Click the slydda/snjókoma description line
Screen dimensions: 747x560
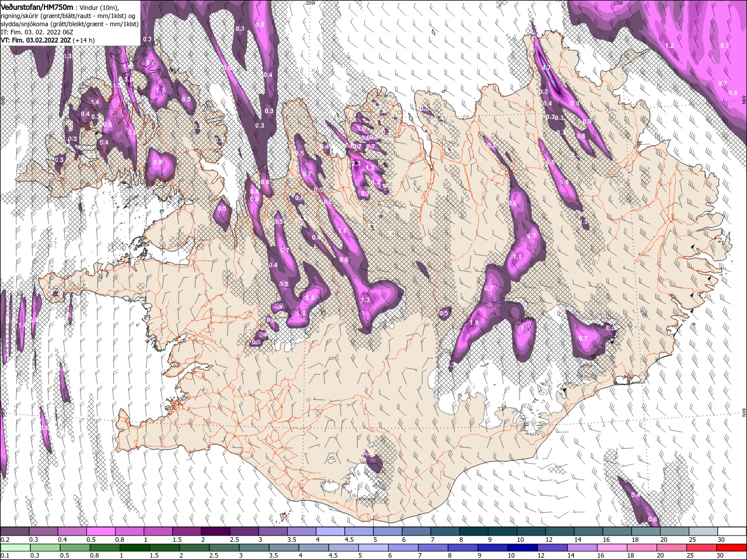click(69, 24)
